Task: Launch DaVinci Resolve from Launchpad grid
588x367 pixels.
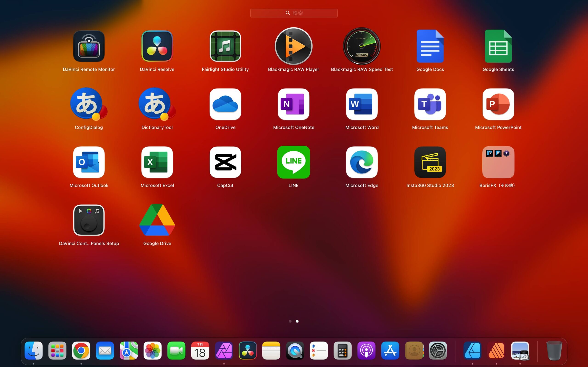Action: coord(157,46)
